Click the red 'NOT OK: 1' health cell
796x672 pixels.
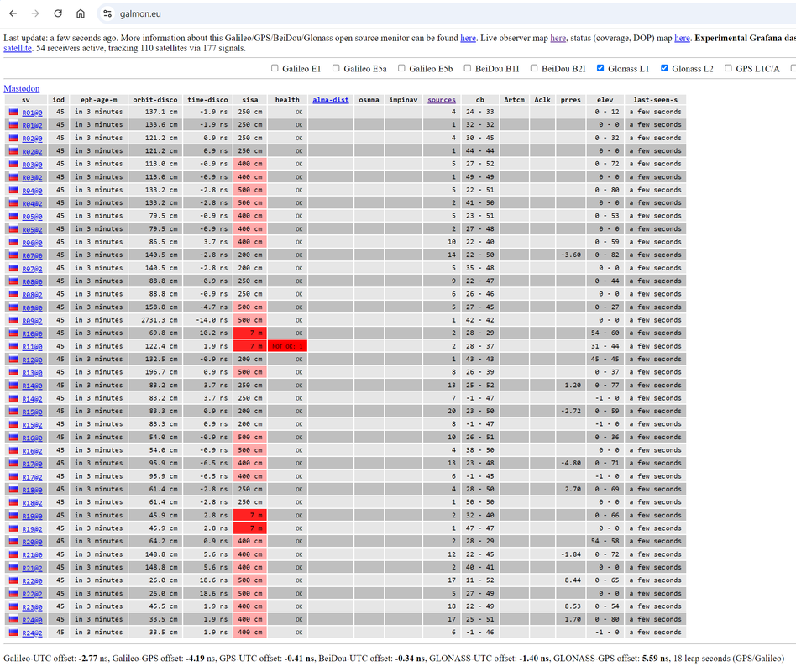click(287, 346)
